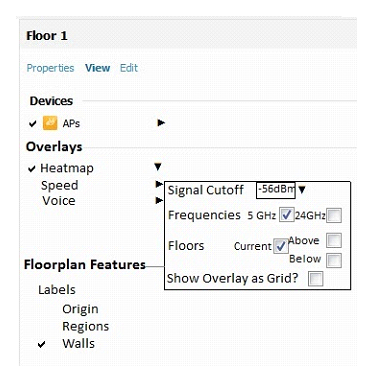Toggle the Walls checkmark
This screenshot has width=387, height=389.
tap(41, 344)
